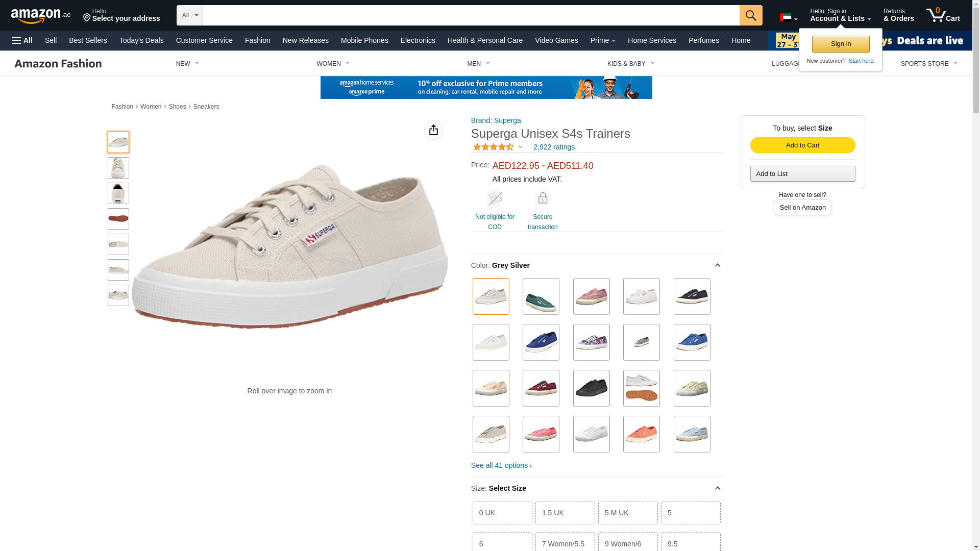This screenshot has width=980, height=551.
Task: Click the Not eligible for COD icon
Action: pos(494,198)
